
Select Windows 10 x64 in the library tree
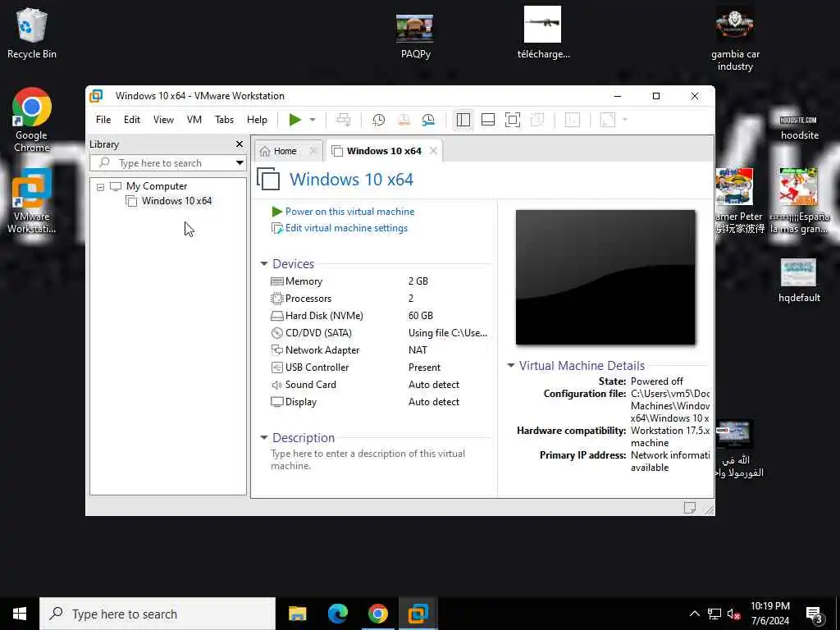coord(176,201)
